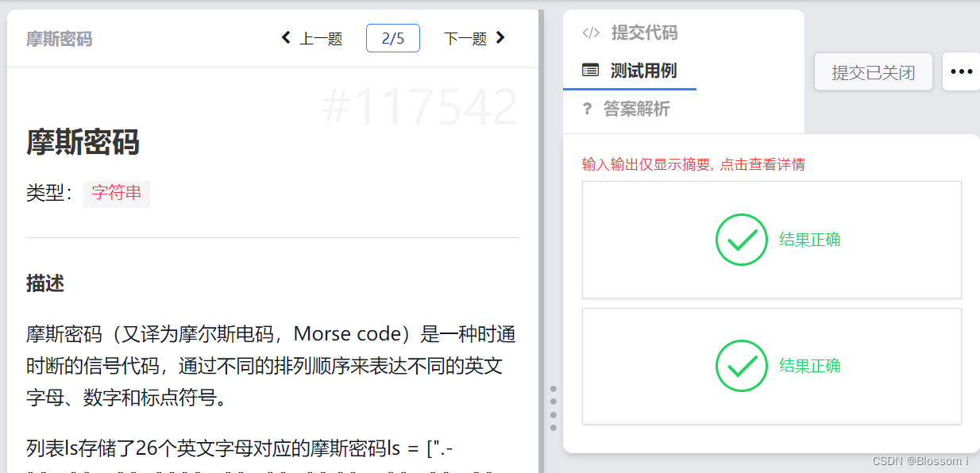Click the first green checkmark icon
Screen dimensions: 980x473
pyautogui.click(x=741, y=239)
